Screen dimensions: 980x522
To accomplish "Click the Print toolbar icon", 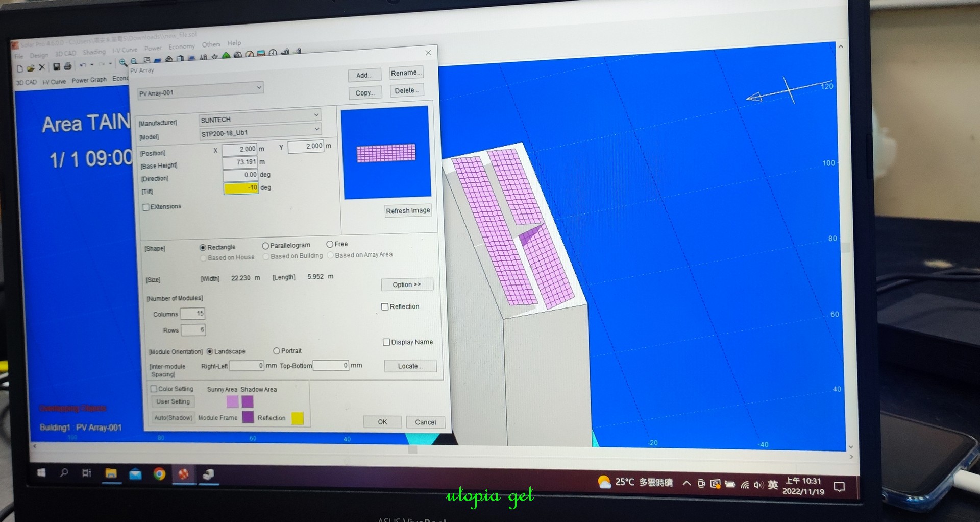I will [x=67, y=66].
